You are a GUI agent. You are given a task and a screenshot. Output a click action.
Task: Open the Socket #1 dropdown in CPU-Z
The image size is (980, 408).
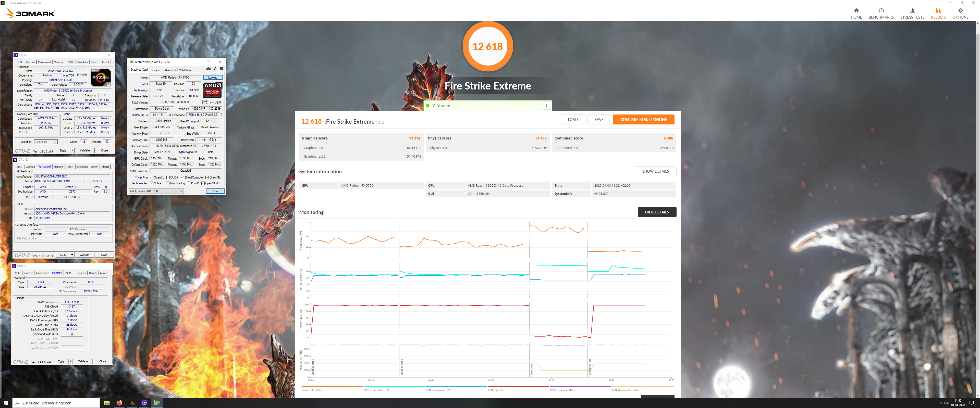pos(46,142)
